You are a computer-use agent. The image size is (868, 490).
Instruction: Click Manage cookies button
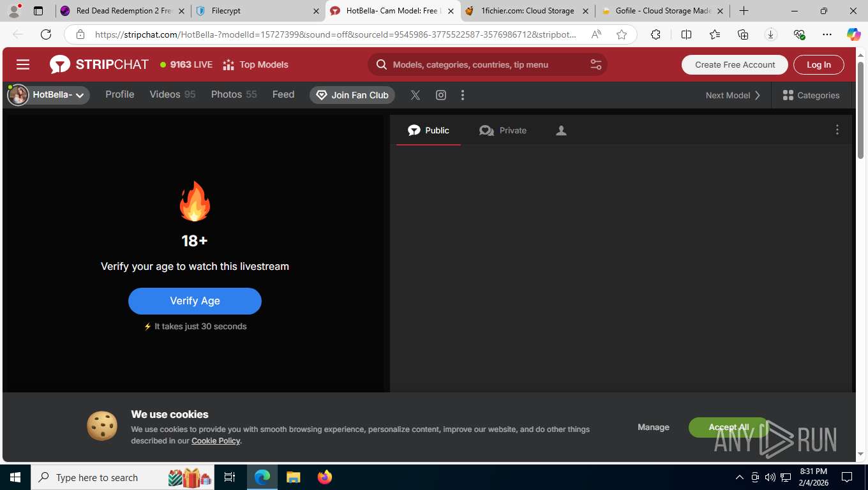tap(654, 427)
